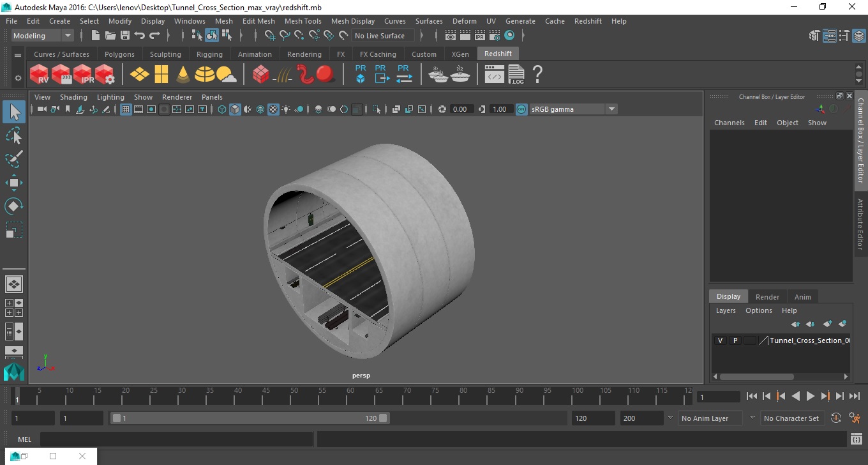The width and height of the screenshot is (868, 465).
Task: Click the red ball material shelf icon
Action: coord(325,75)
